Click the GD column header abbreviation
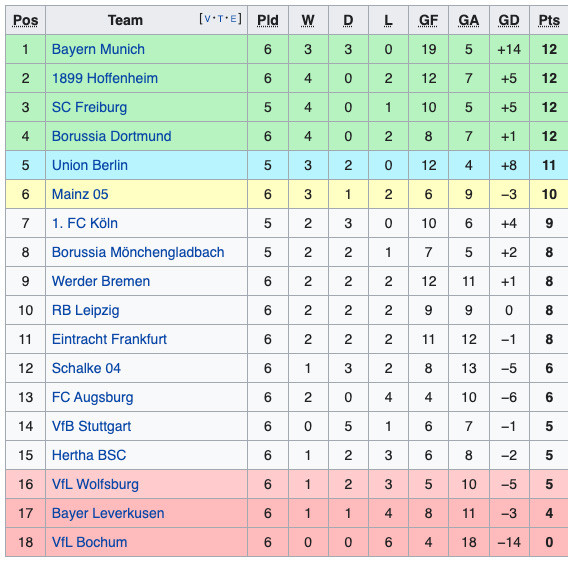 click(509, 20)
